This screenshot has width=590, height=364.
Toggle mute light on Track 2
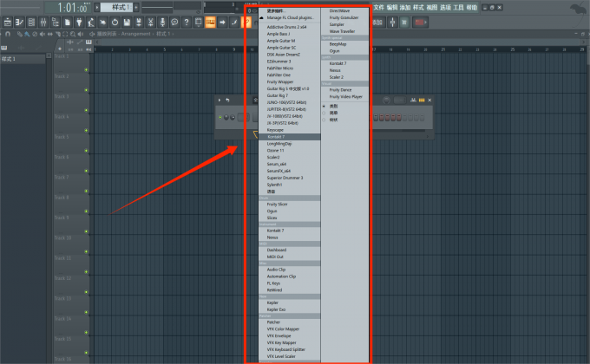pos(86,90)
